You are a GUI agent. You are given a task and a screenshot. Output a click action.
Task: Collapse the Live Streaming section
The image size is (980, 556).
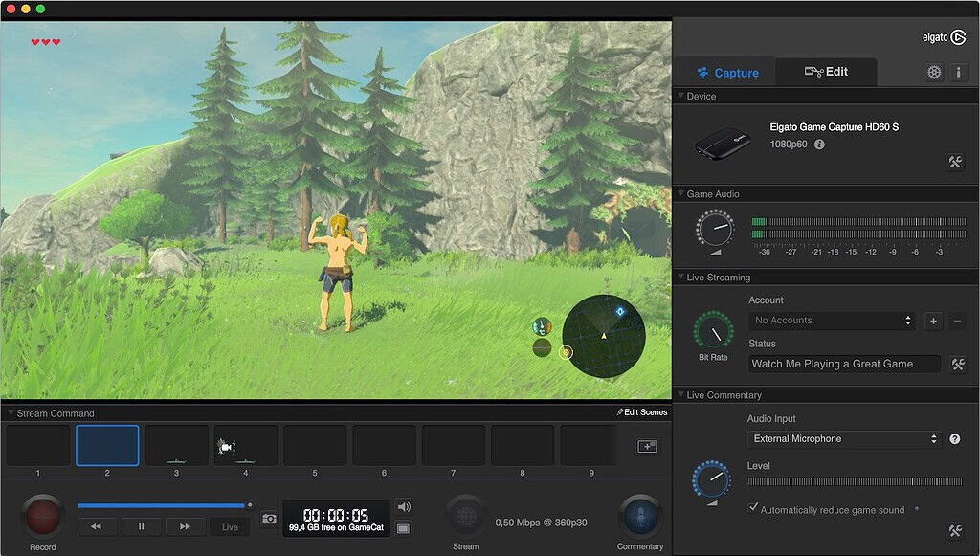(x=681, y=277)
